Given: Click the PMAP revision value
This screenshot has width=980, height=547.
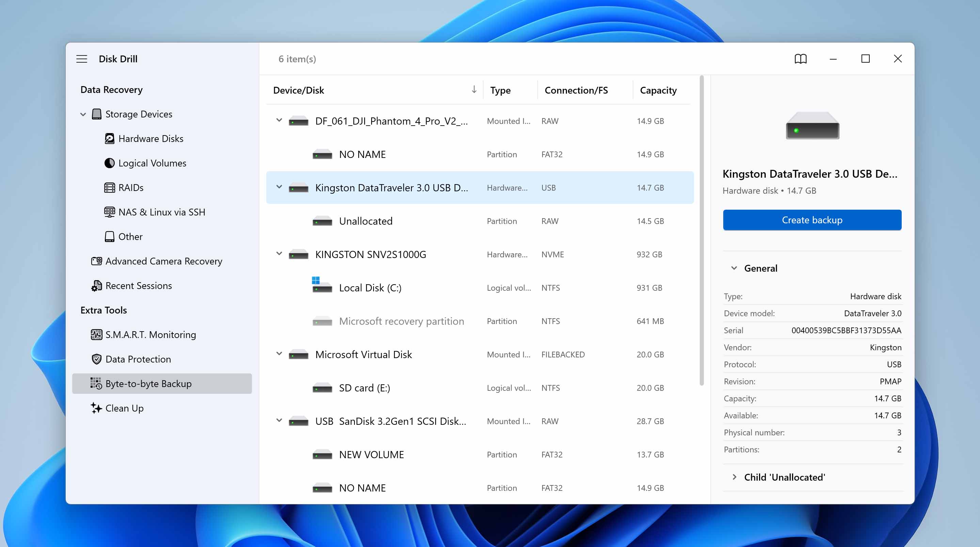Looking at the screenshot, I should click(x=890, y=382).
